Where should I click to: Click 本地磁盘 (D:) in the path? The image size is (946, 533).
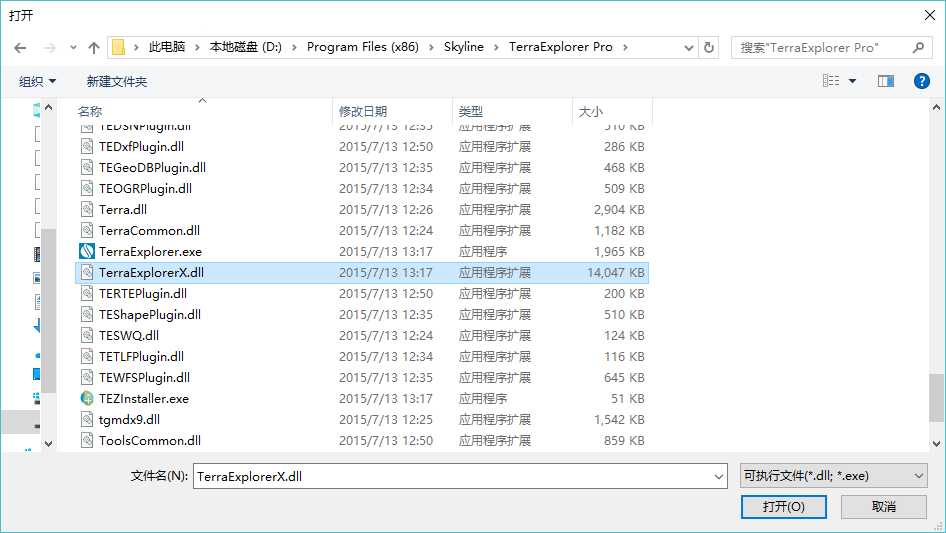click(246, 47)
